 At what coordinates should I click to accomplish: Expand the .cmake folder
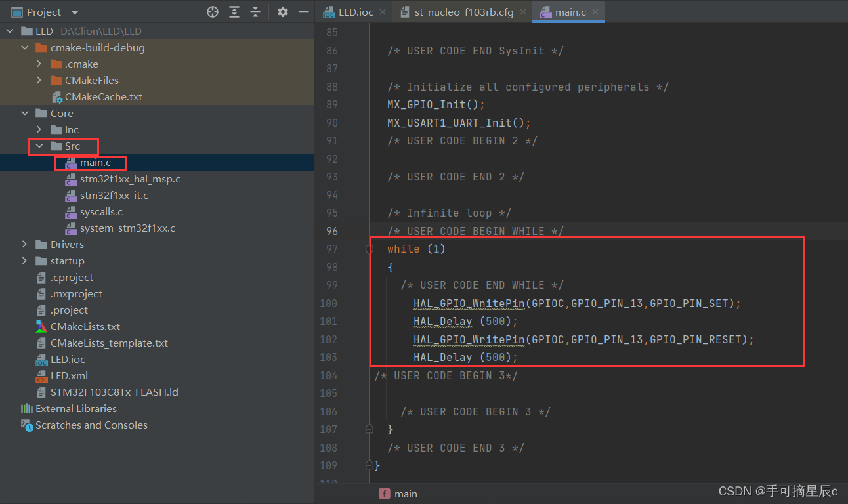[39, 64]
